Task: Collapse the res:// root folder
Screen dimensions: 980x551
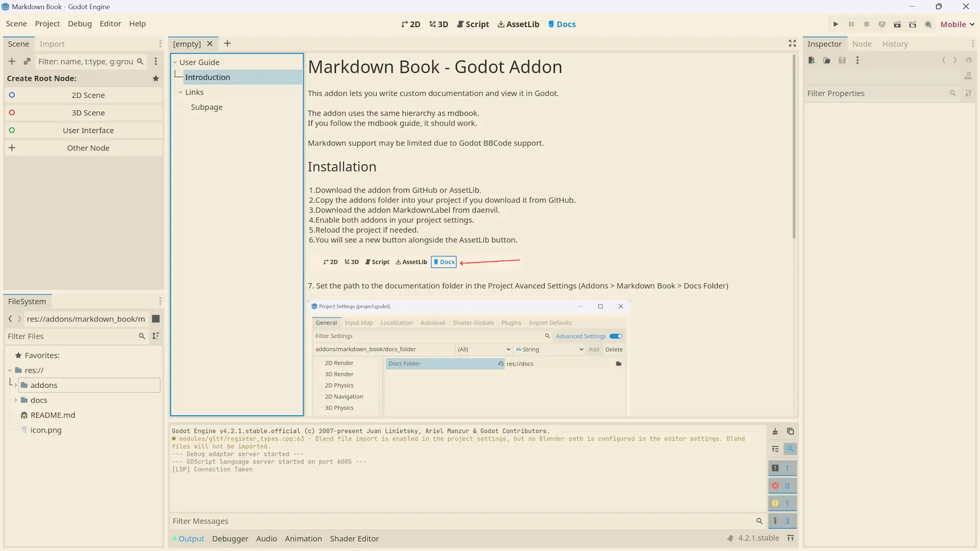Action: click(x=10, y=370)
